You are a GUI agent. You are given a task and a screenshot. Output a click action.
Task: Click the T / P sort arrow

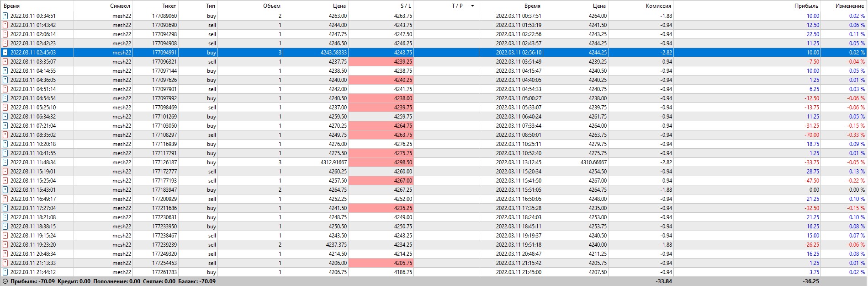tap(472, 6)
